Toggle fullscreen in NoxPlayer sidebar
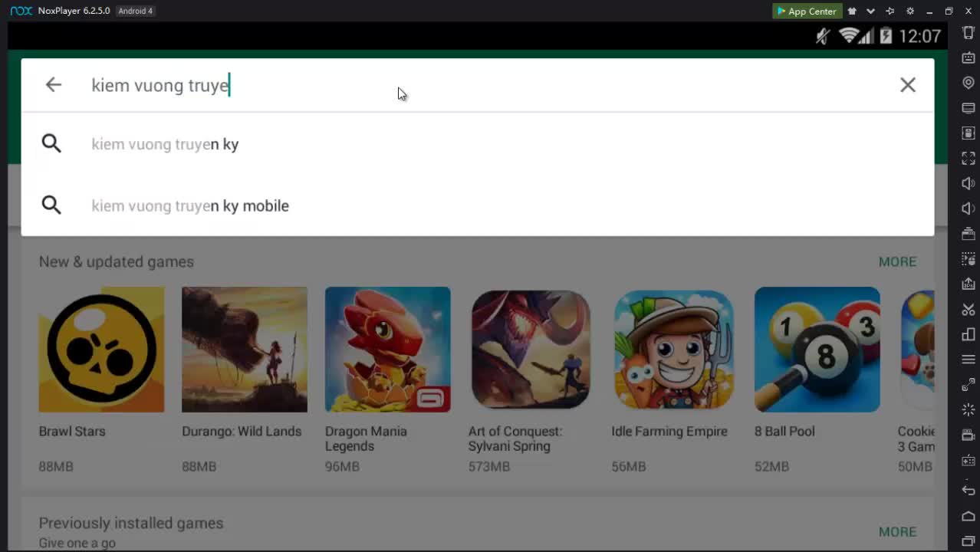This screenshot has width=980, height=552. [x=968, y=159]
